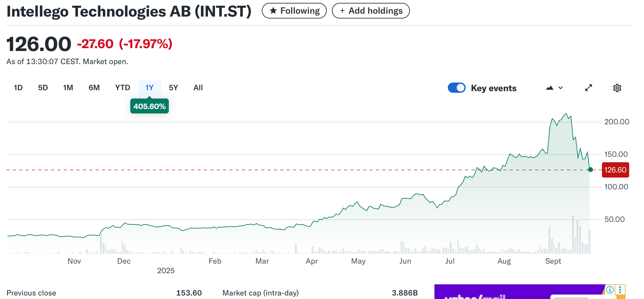Click the 126.60 current price label

pyautogui.click(x=615, y=170)
